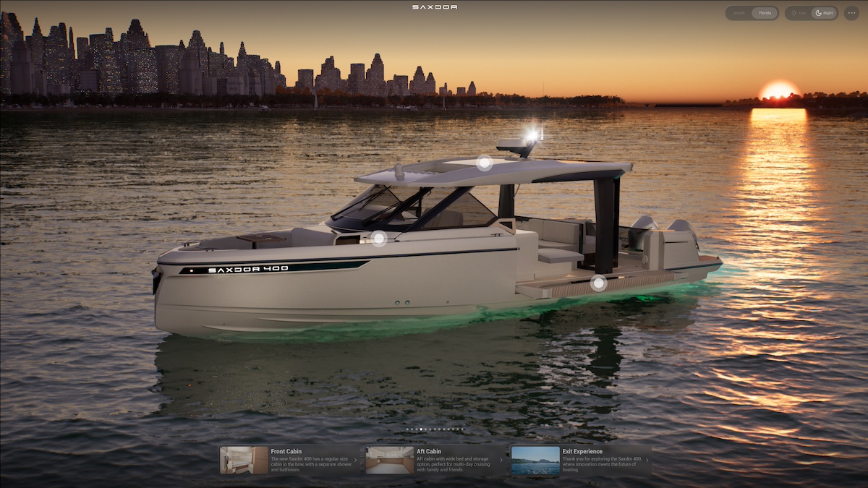Click the Exit Experience title text
Image resolution: width=868 pixels, height=488 pixels.
click(x=582, y=451)
